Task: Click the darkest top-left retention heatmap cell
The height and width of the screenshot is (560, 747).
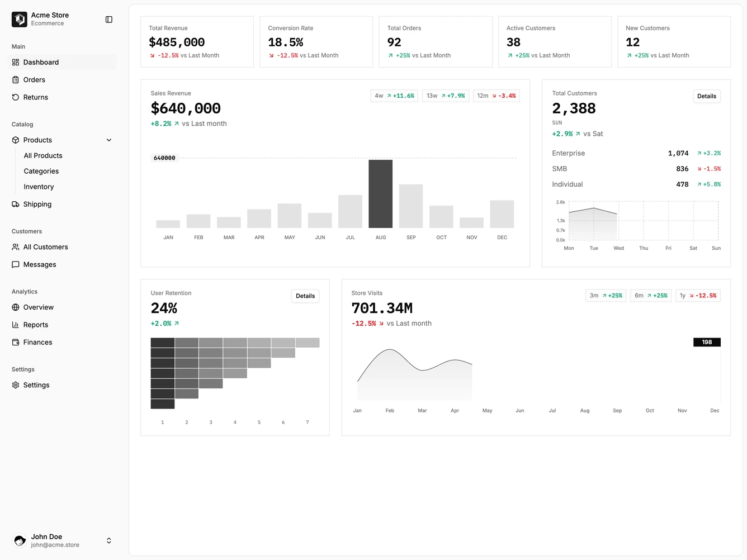Action: tap(163, 343)
